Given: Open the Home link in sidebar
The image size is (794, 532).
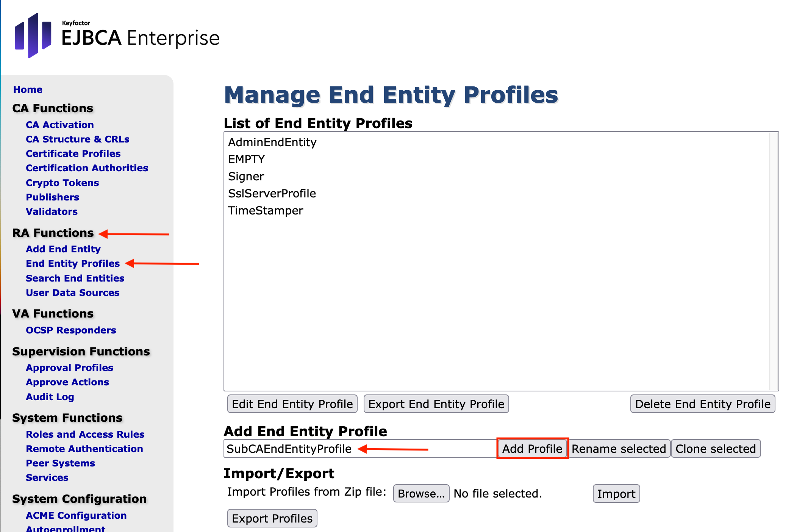Looking at the screenshot, I should click(x=28, y=89).
